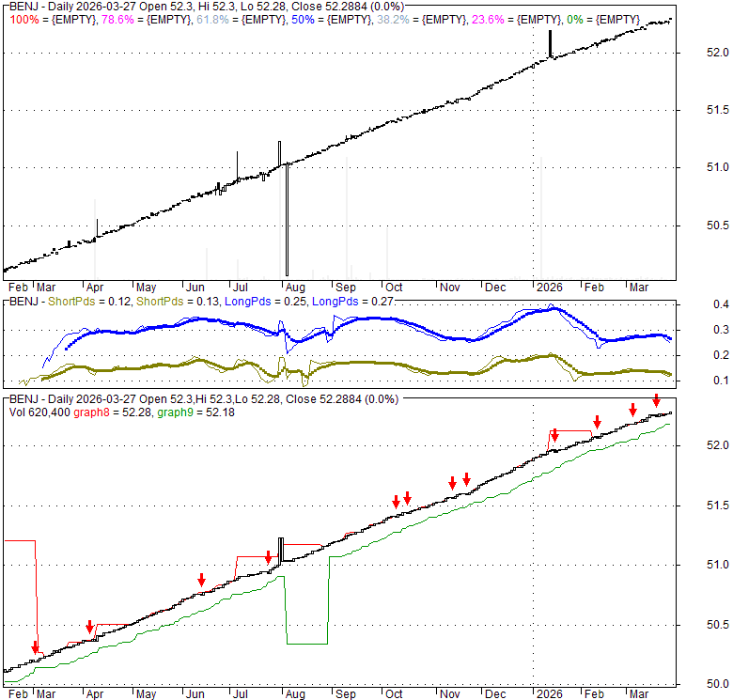Click the 50.0 price label on bottom chart axis

pos(717,684)
